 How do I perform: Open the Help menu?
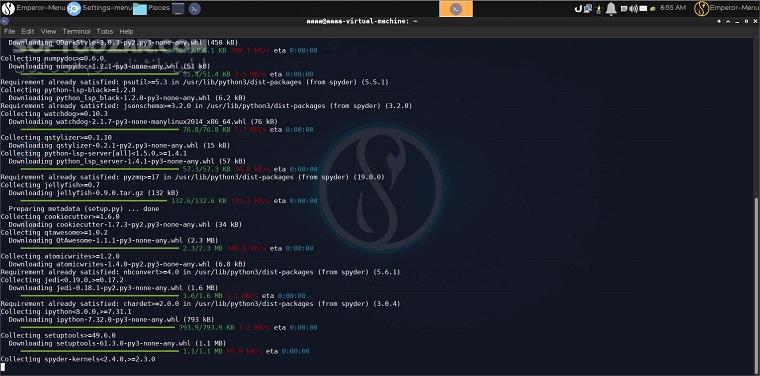tap(126, 31)
